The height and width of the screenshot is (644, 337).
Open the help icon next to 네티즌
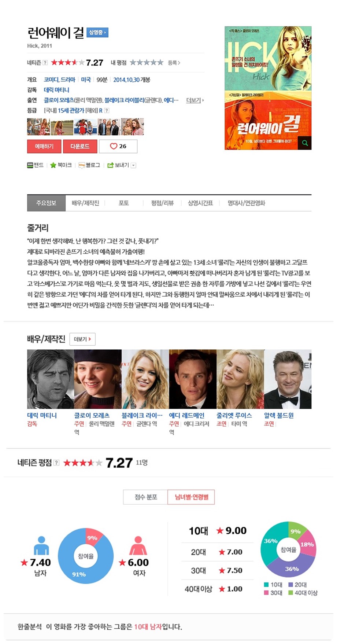45,63
